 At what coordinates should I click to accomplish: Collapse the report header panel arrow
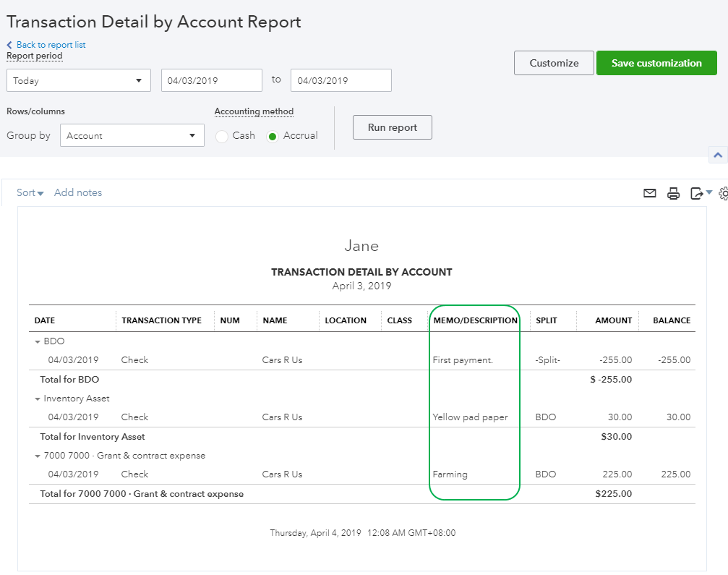(x=717, y=155)
